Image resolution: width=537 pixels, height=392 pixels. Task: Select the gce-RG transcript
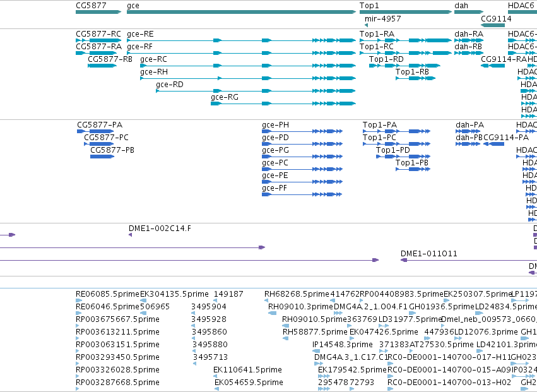tap(283, 104)
